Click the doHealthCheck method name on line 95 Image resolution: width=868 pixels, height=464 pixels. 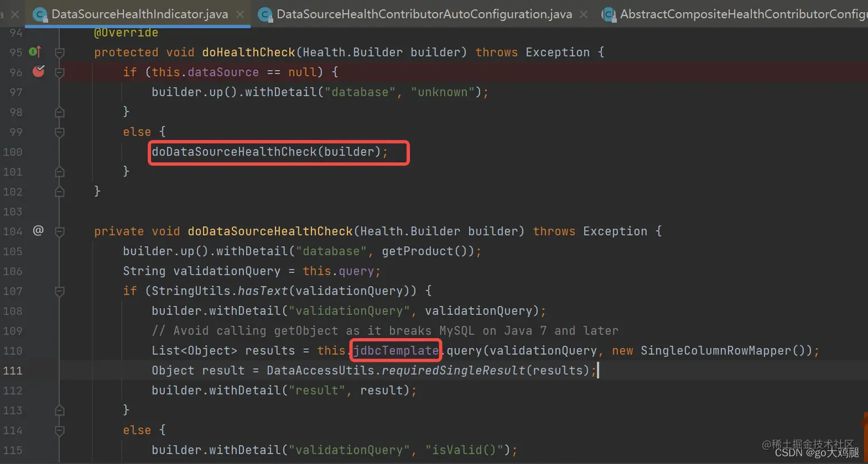point(249,52)
